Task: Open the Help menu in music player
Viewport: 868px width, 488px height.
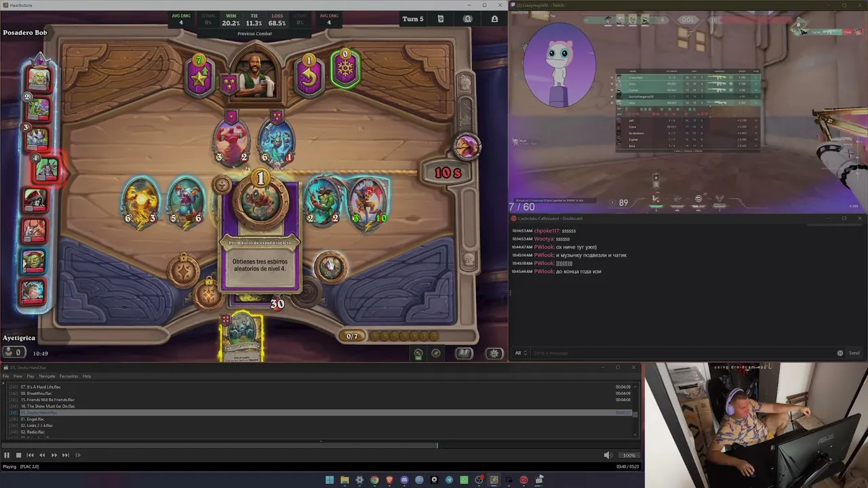Action: coord(87,376)
